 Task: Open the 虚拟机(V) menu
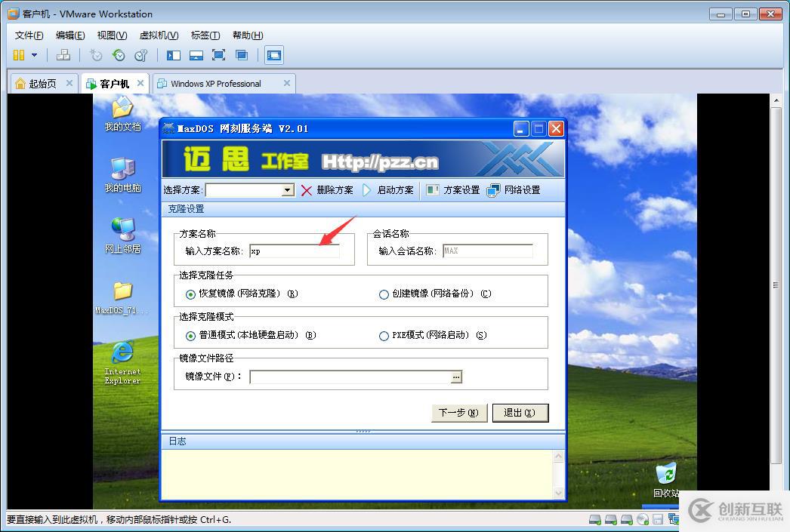click(159, 35)
